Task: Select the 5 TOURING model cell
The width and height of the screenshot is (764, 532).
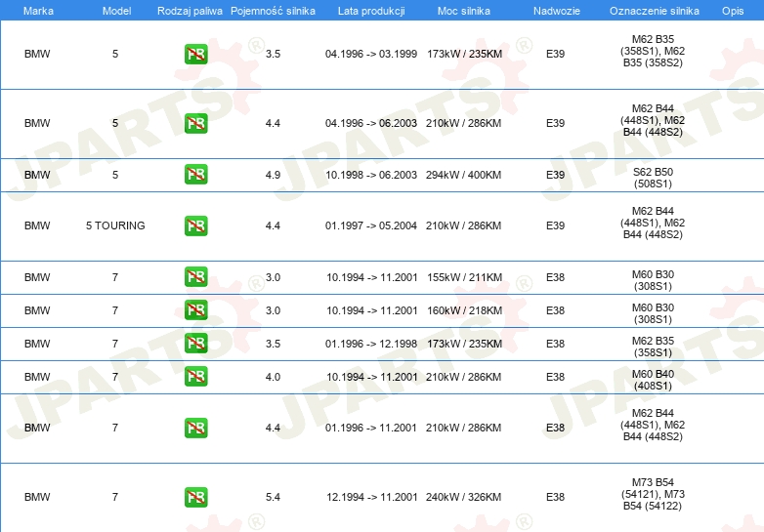Action: coord(115,225)
